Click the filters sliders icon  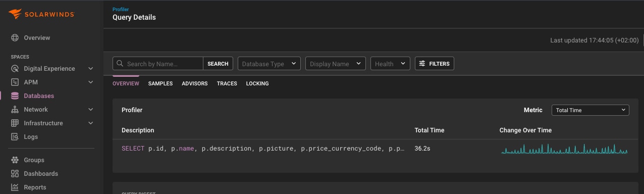(x=422, y=64)
